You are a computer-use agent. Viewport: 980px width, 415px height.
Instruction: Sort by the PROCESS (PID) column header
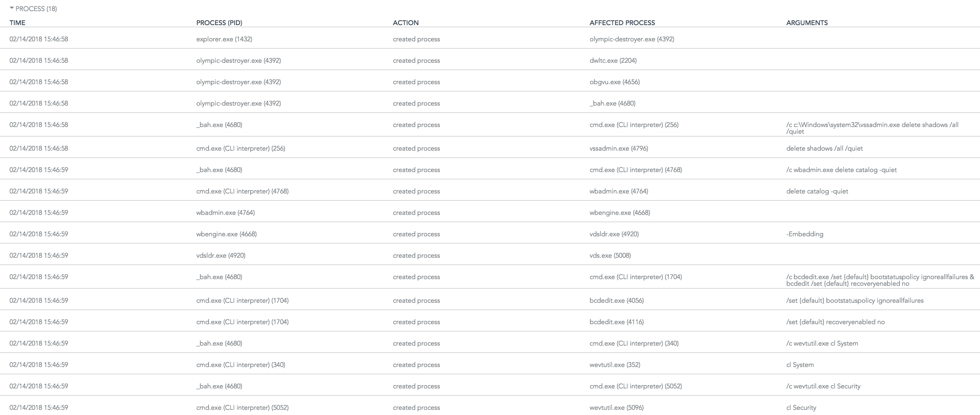(x=219, y=23)
